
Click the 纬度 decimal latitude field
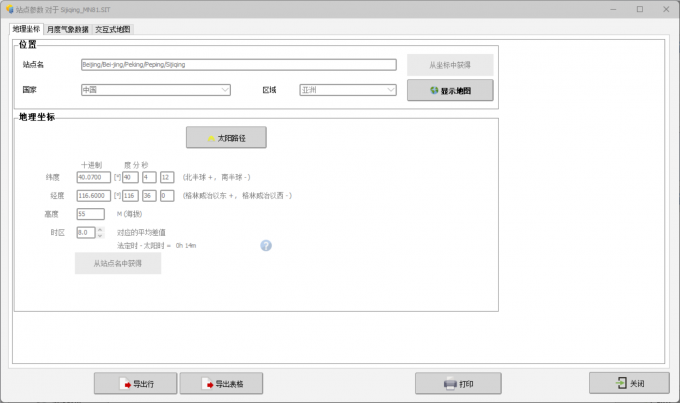tap(93, 177)
